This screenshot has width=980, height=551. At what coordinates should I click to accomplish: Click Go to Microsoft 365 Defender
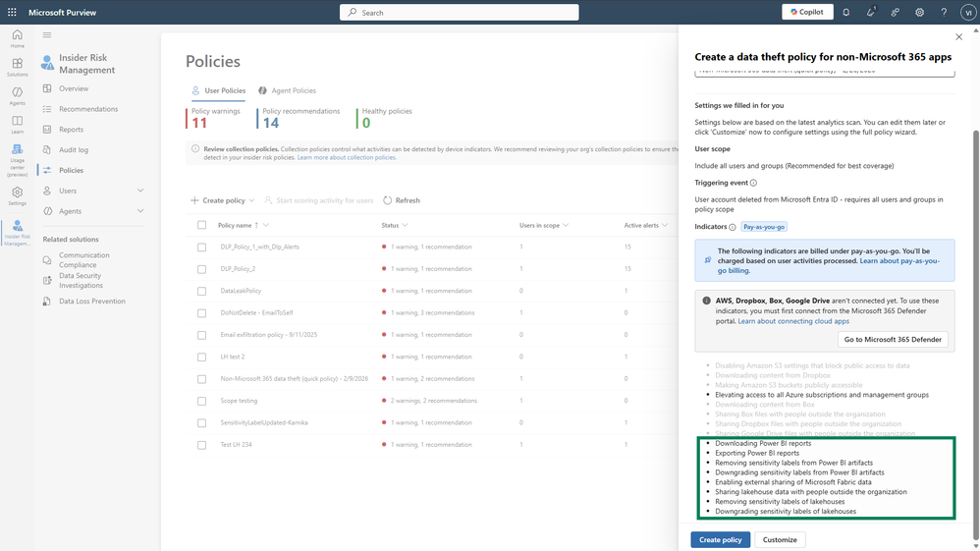(x=893, y=339)
